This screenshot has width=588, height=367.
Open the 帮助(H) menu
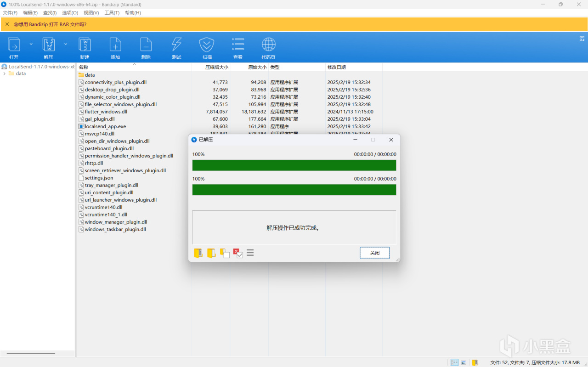pos(133,13)
